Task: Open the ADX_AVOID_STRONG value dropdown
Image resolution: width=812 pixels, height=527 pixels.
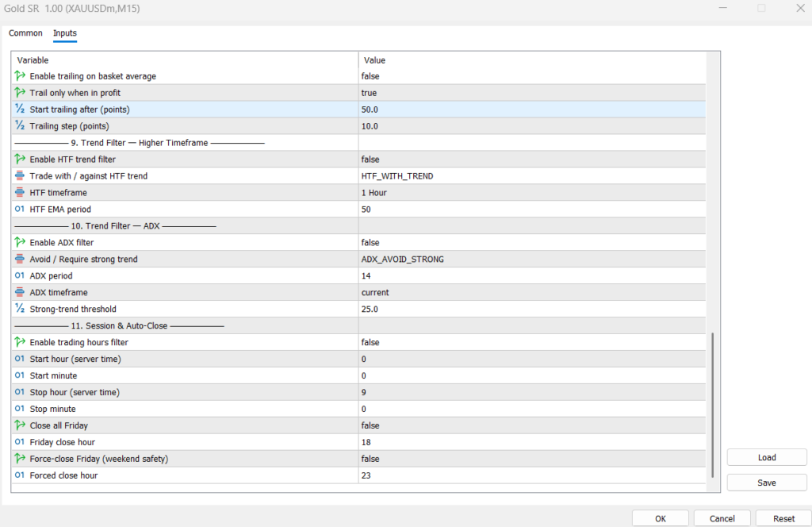Action: 532,259
